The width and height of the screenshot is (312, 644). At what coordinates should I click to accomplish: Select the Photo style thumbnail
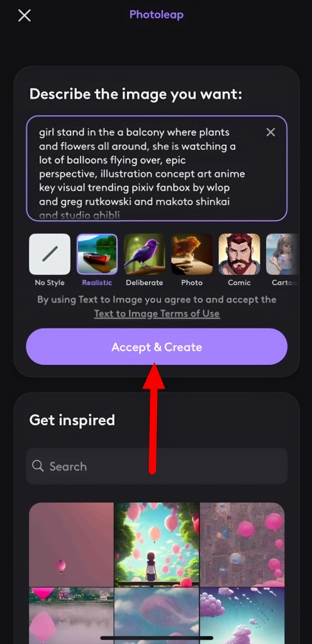192,254
